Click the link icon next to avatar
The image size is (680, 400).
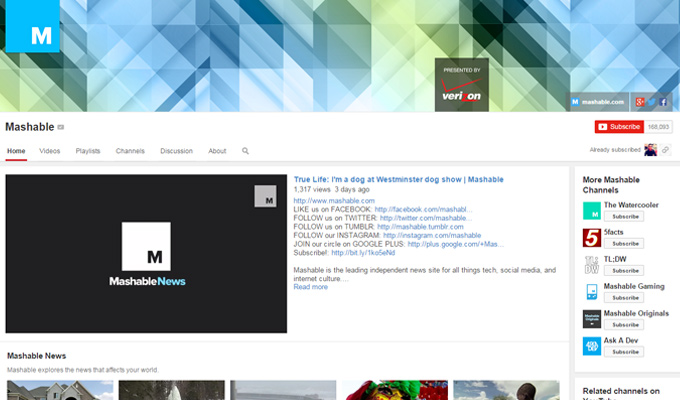(x=665, y=150)
